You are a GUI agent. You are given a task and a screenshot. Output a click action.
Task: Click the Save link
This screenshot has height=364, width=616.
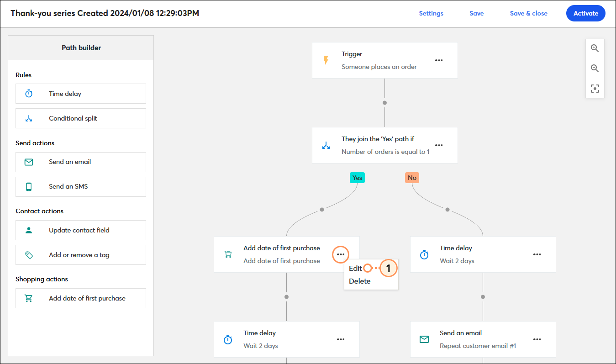(x=476, y=13)
